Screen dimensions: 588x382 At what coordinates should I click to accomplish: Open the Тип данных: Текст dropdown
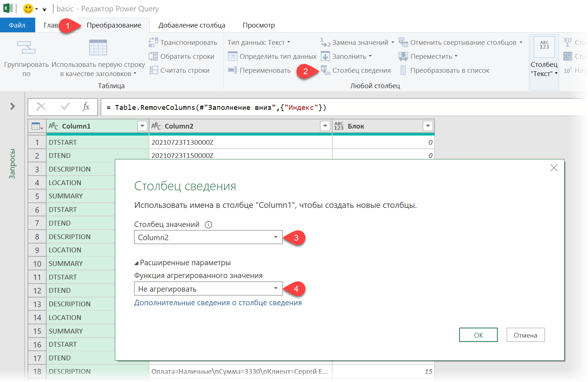259,42
